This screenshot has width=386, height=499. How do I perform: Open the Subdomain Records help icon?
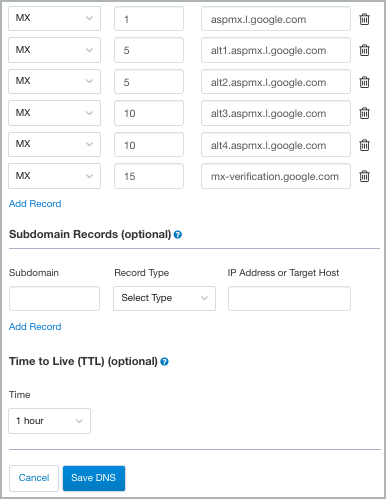point(178,235)
